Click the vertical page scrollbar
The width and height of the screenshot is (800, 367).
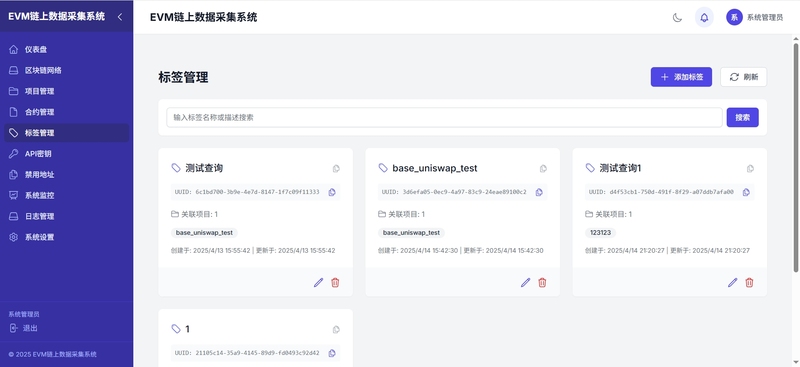pos(795,158)
